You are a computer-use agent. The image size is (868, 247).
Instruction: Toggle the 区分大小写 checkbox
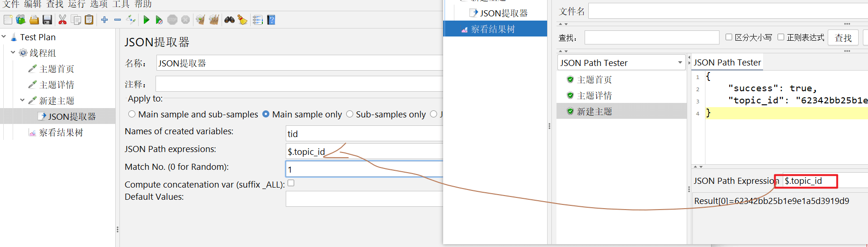[x=729, y=37]
